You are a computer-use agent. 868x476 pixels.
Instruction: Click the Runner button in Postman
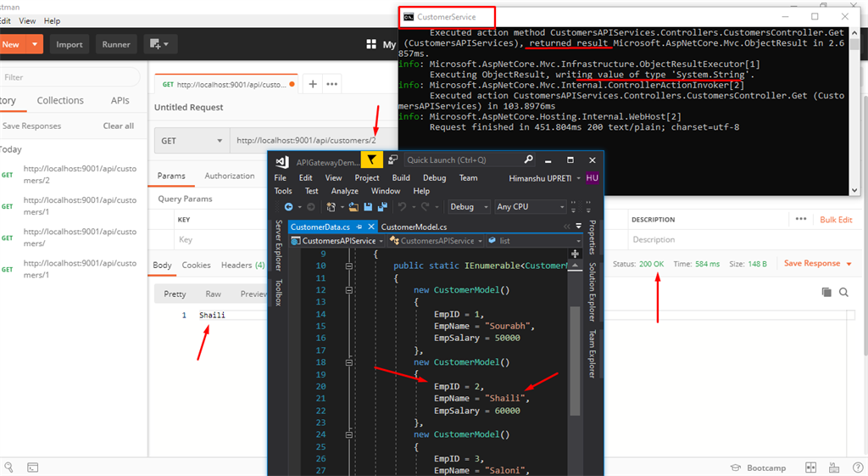115,44
